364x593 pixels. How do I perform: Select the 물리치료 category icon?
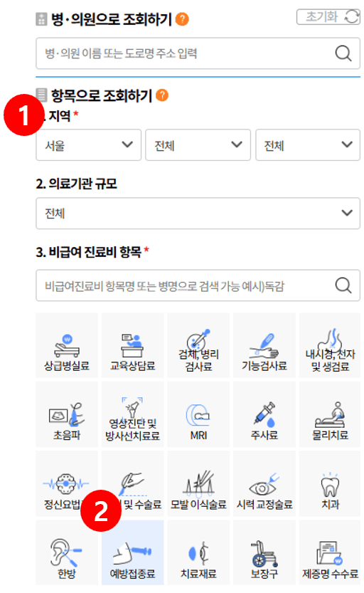330,414
